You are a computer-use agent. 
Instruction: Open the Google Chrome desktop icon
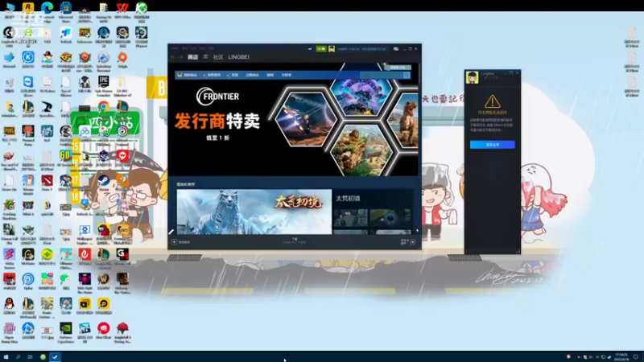tap(104, 106)
